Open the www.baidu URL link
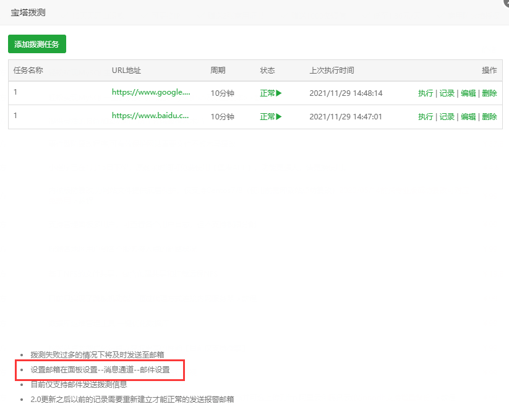 click(x=150, y=116)
